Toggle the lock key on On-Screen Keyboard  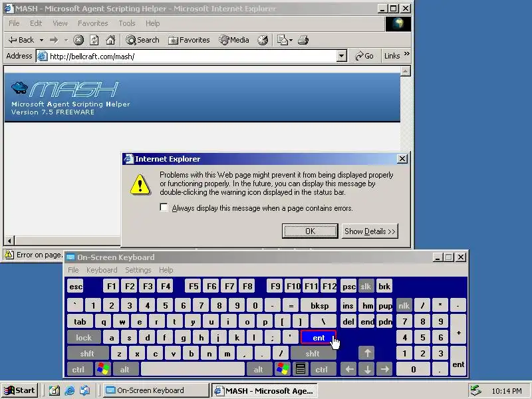84,338
